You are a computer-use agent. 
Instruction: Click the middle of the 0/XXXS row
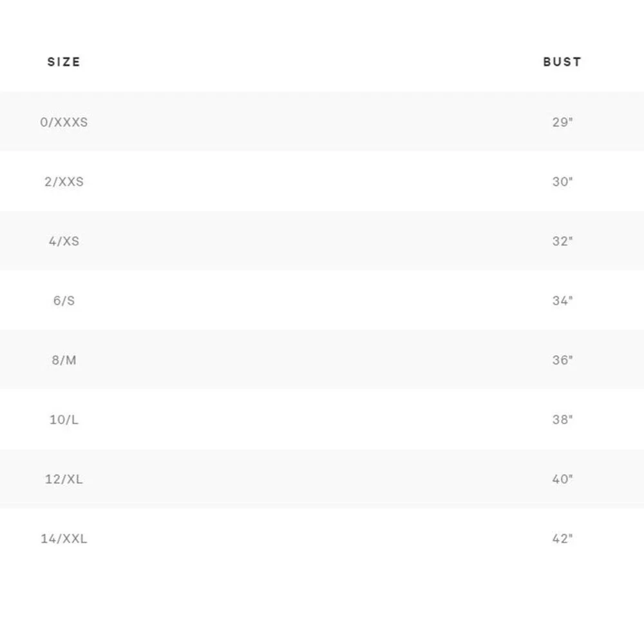coord(322,121)
